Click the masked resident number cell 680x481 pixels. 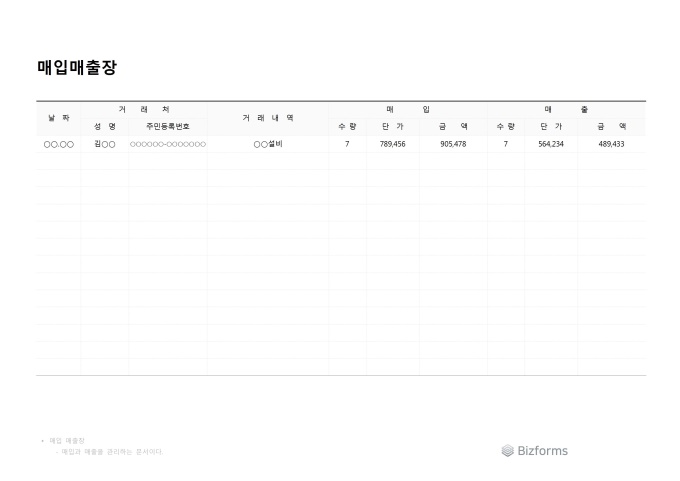point(167,145)
